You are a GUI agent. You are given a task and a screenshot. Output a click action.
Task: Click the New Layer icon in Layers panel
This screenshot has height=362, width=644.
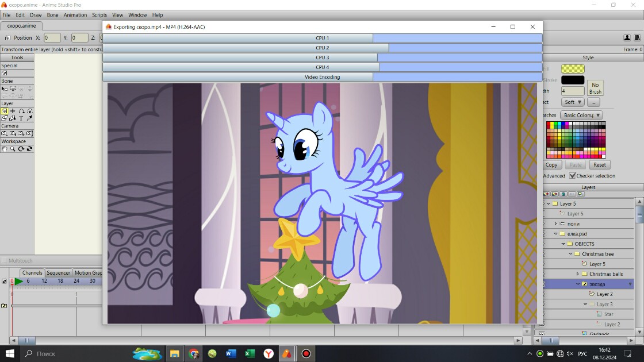pos(546,194)
